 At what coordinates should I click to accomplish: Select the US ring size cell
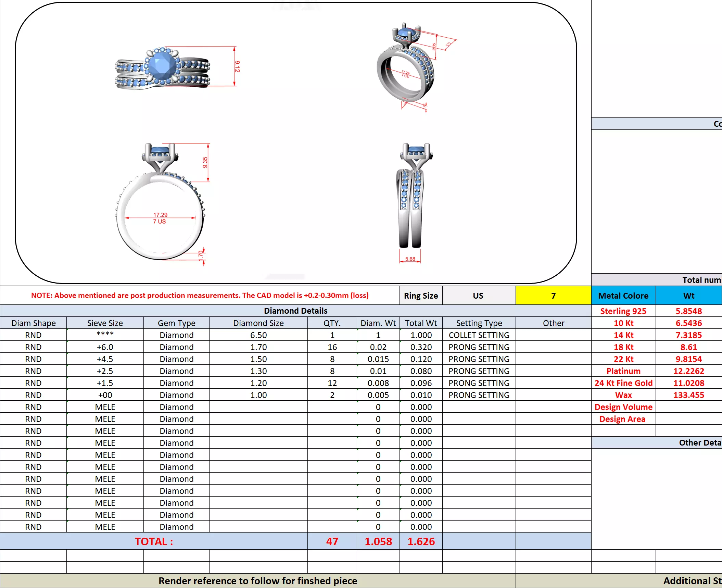point(478,296)
